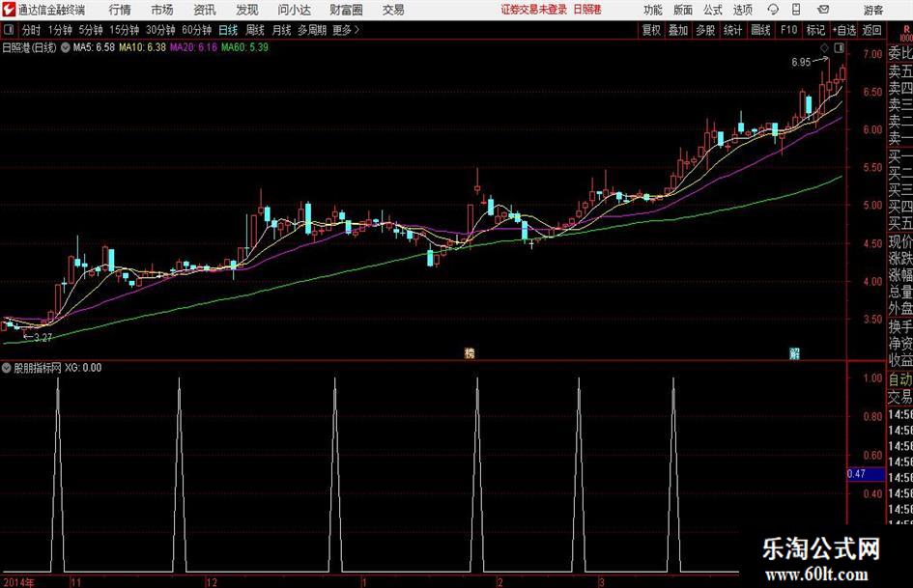Switch to 15分钟 period
This screenshot has width=913, height=588.
point(124,30)
